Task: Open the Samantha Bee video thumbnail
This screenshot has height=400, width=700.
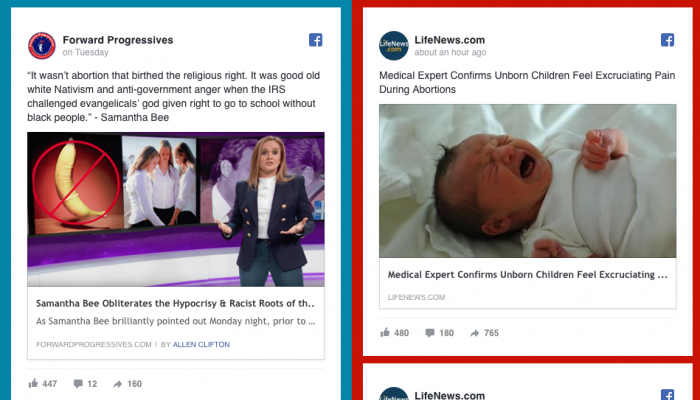Action: click(x=176, y=210)
